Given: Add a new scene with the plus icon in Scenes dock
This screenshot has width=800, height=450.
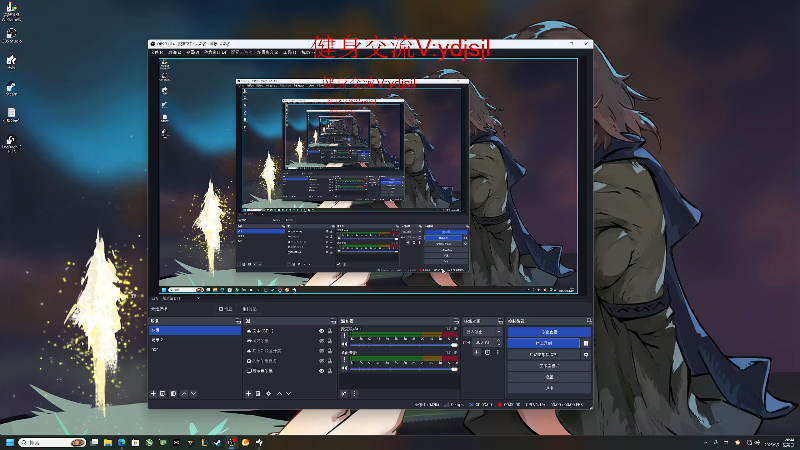Looking at the screenshot, I should [153, 393].
